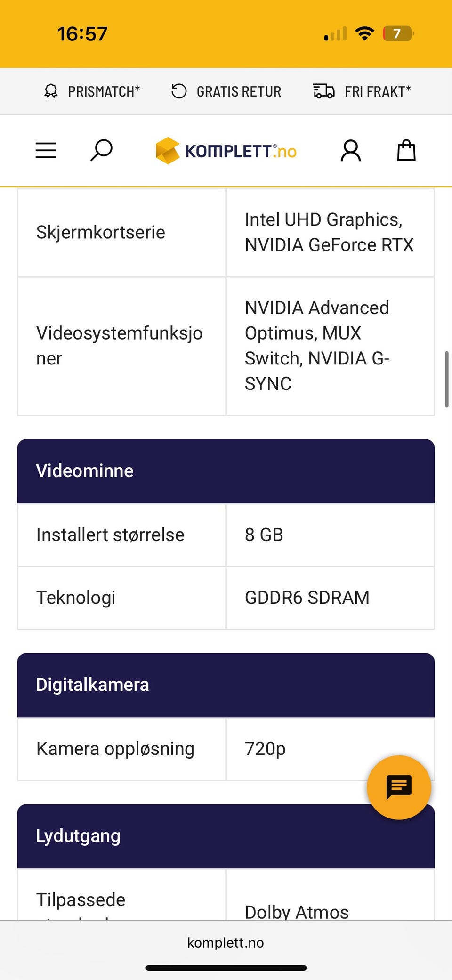Select the Skjermkortserie row label
Image resolution: width=452 pixels, height=980 pixels.
(101, 232)
